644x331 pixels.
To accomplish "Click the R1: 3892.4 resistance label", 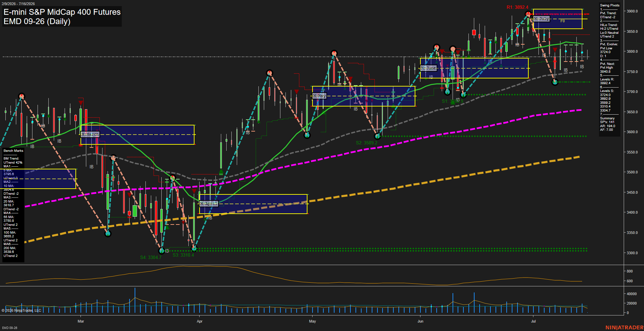I will [x=517, y=7].
